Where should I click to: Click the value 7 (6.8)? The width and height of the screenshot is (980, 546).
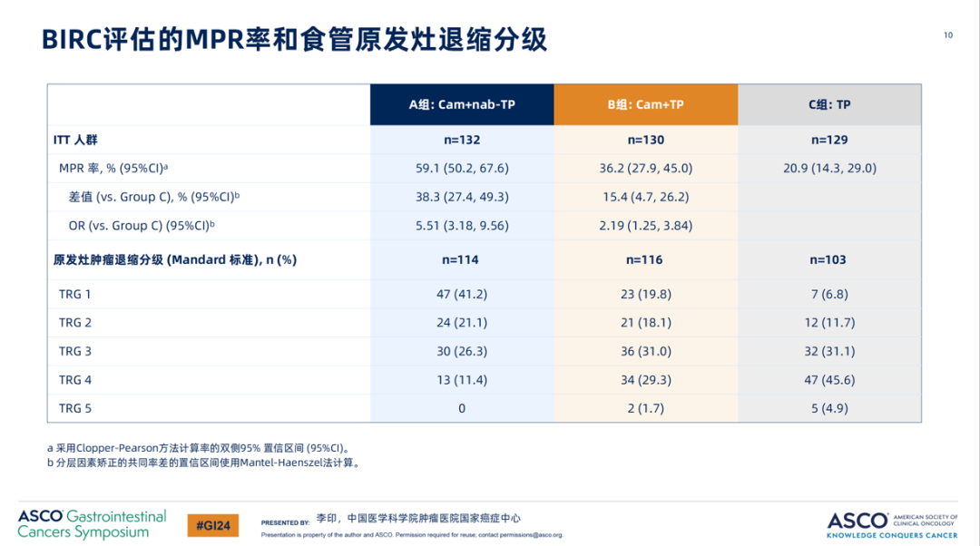[x=829, y=294]
